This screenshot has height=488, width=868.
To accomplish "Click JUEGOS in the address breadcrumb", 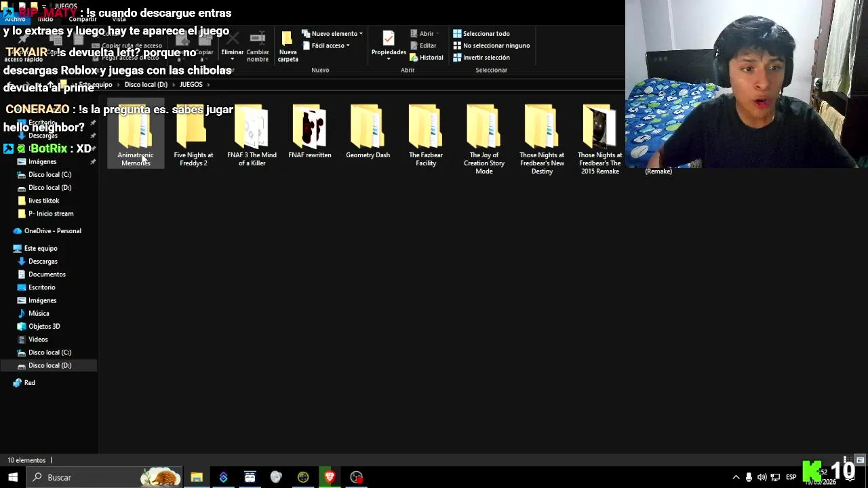I will (x=191, y=85).
